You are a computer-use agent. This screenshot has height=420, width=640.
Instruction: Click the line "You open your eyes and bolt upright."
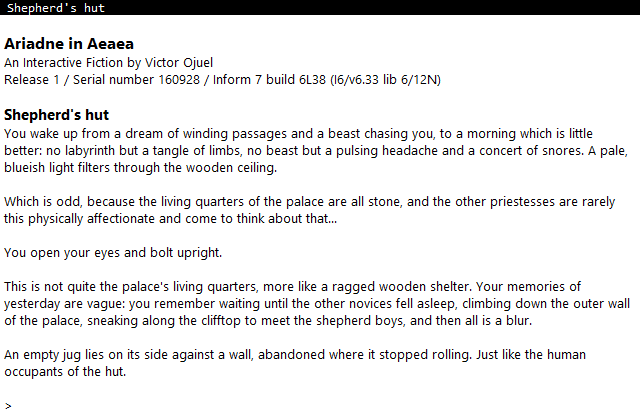(113, 253)
